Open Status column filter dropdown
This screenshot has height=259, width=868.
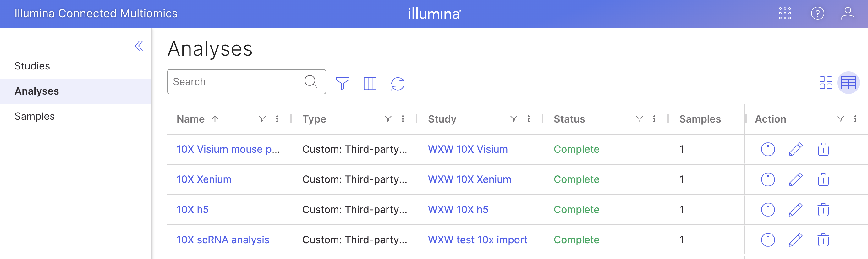click(x=639, y=119)
